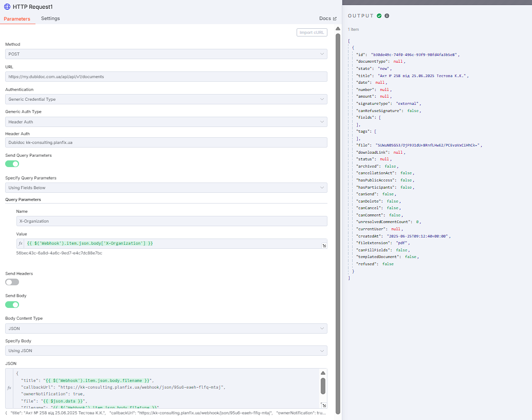Turn off Send Body toggle
The height and width of the screenshot is (420, 532).
[12, 305]
